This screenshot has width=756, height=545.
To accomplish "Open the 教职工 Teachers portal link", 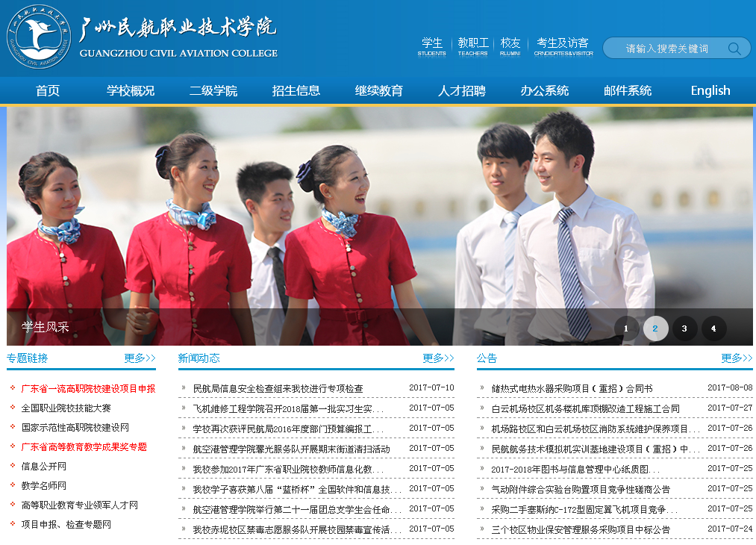I will coord(473,46).
